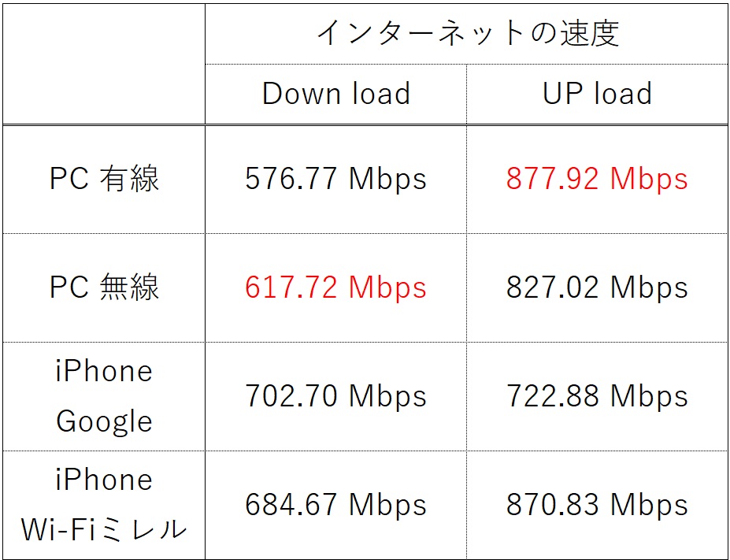This screenshot has width=730, height=560.
Task: Select the red 877.92 Mbps upload value
Action: [597, 179]
